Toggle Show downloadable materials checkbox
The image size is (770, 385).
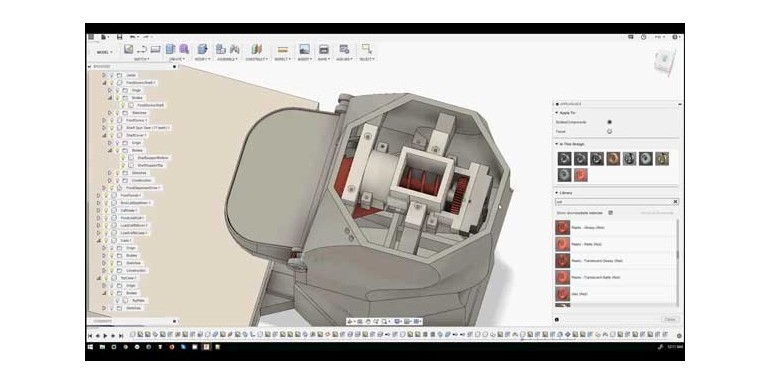coord(610,213)
